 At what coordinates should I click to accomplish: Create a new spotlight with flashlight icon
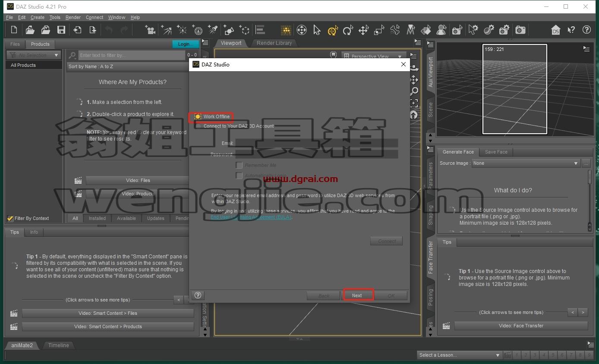pos(213,30)
